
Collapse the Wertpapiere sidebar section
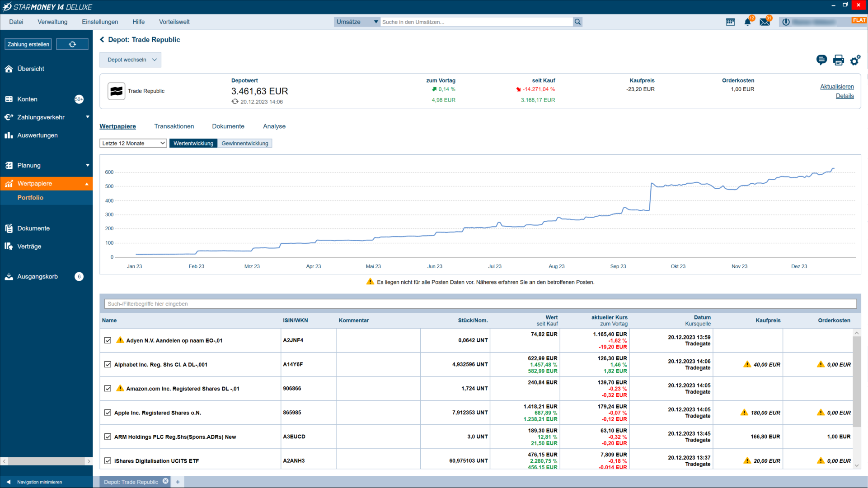coord(87,184)
